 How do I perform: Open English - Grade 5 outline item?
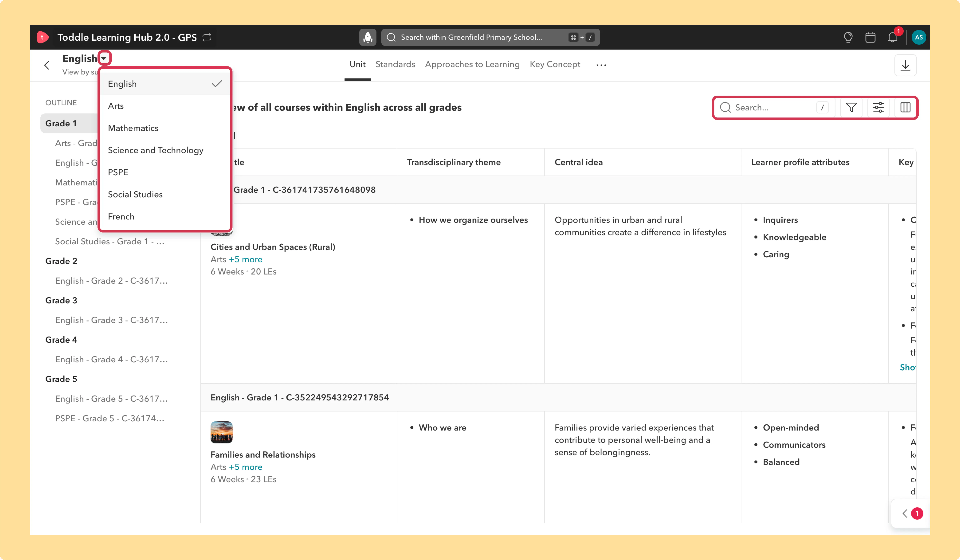[111, 398]
